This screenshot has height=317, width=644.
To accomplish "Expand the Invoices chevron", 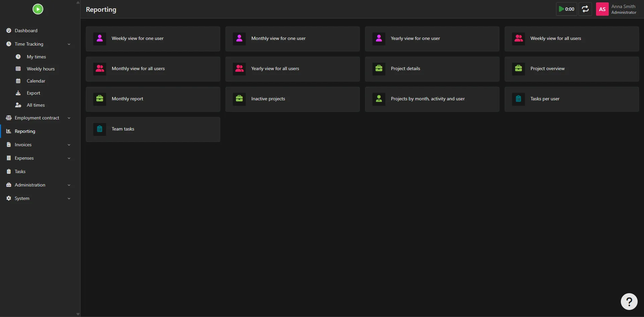I will [69, 145].
